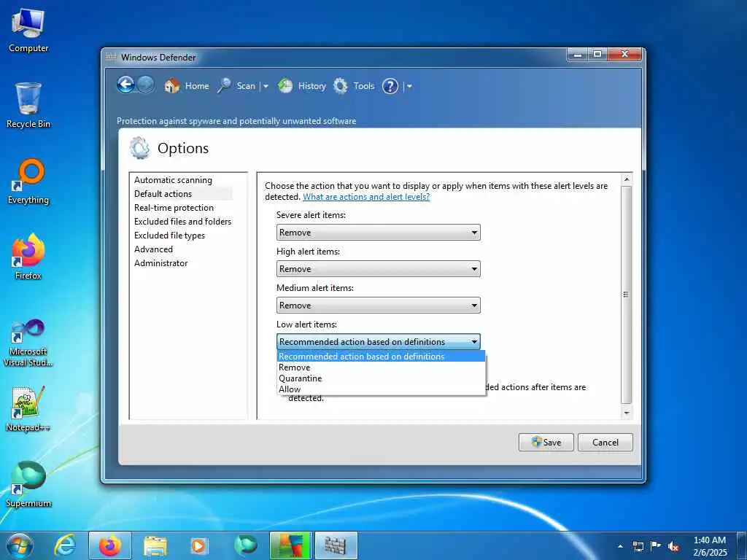
Task: Select the Recycle Bin desktop icon
Action: pos(28,106)
